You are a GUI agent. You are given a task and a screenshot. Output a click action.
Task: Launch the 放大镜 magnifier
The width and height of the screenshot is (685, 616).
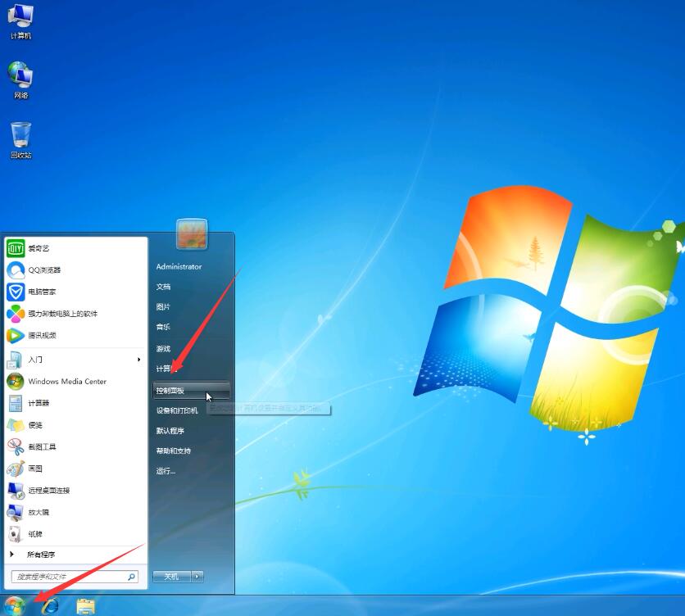(75, 513)
